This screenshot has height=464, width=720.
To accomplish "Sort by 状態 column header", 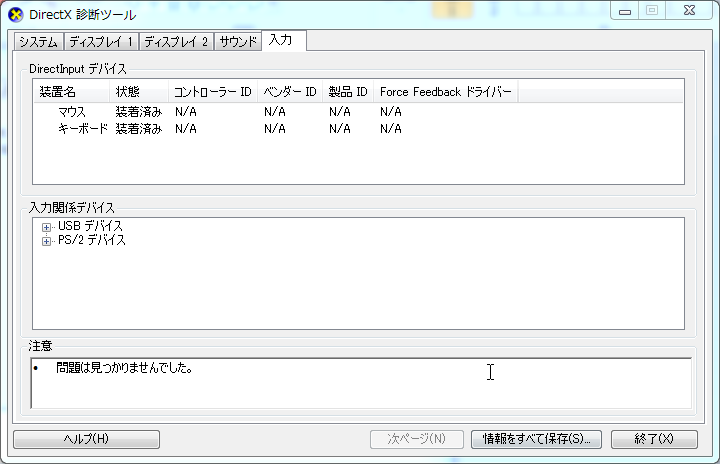I will point(139,91).
